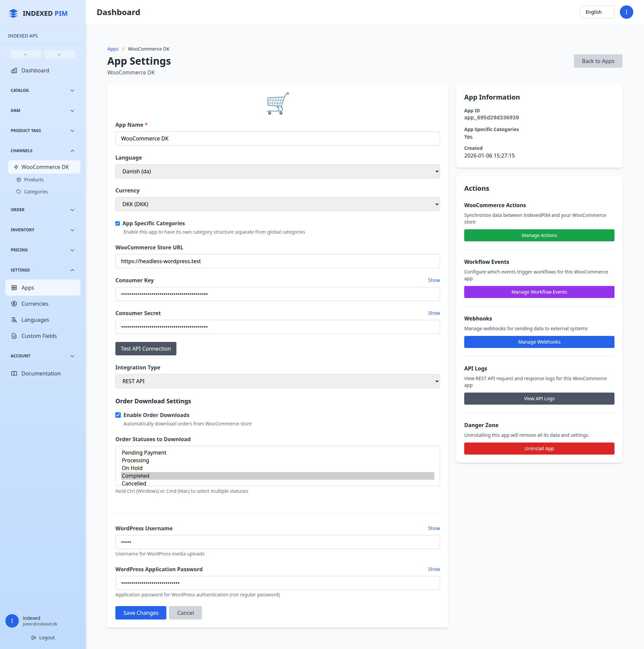Show the Consumer Key value

click(434, 280)
